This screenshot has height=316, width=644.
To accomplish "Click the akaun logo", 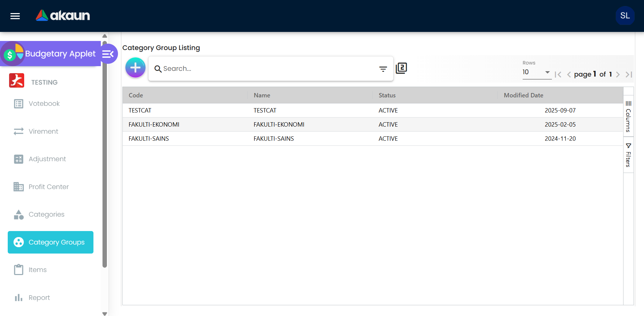I will pos(63,15).
